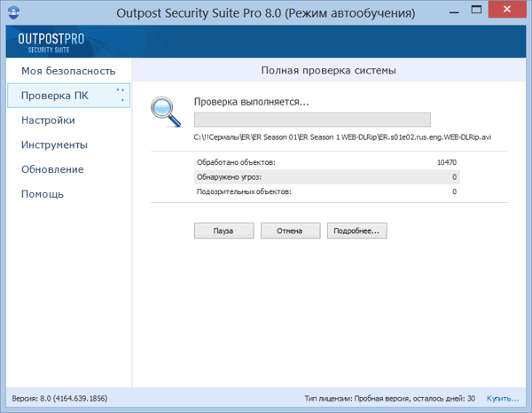
Task: Click the Обработано объектов row
Action: point(326,163)
